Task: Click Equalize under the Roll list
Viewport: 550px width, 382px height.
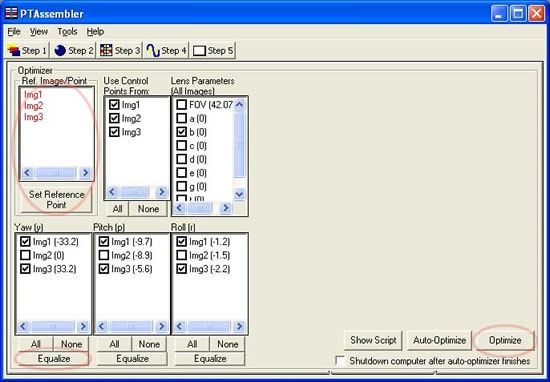Action: point(210,359)
